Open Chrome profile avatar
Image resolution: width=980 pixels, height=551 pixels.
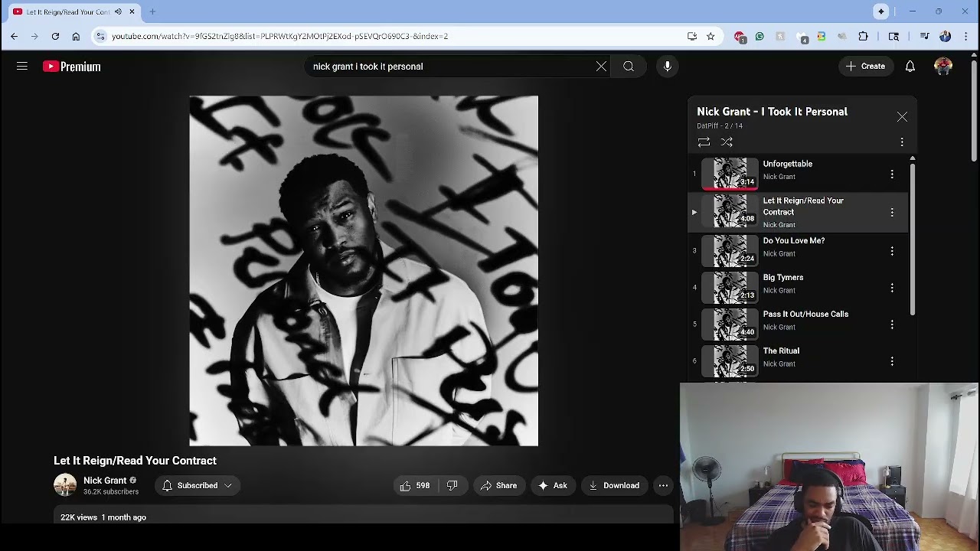click(x=945, y=36)
